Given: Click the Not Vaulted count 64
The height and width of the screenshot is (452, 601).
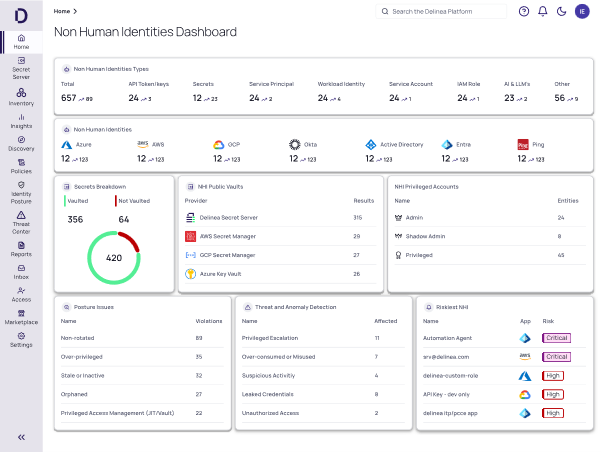Looking at the screenshot, I should coord(124,220).
